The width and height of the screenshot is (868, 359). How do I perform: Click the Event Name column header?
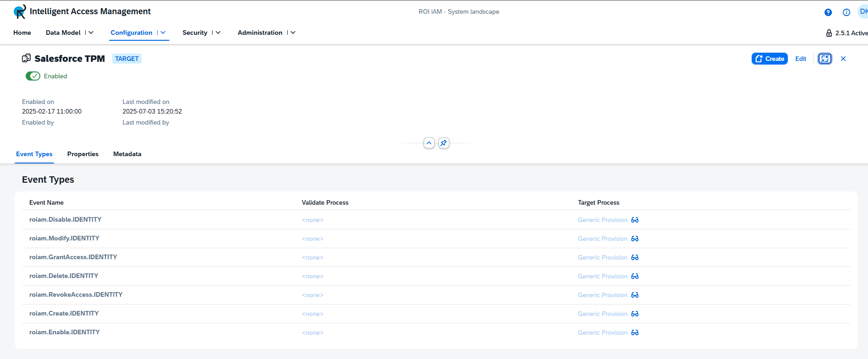pos(46,202)
